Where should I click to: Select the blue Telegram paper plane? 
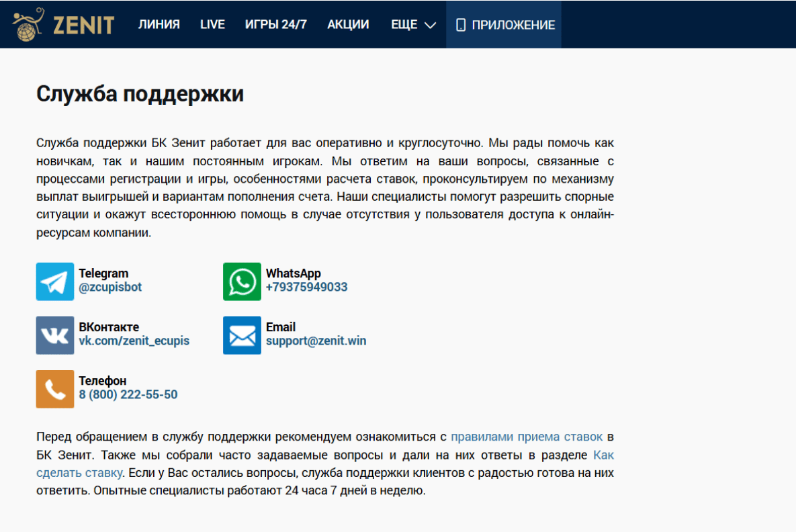pos(54,281)
